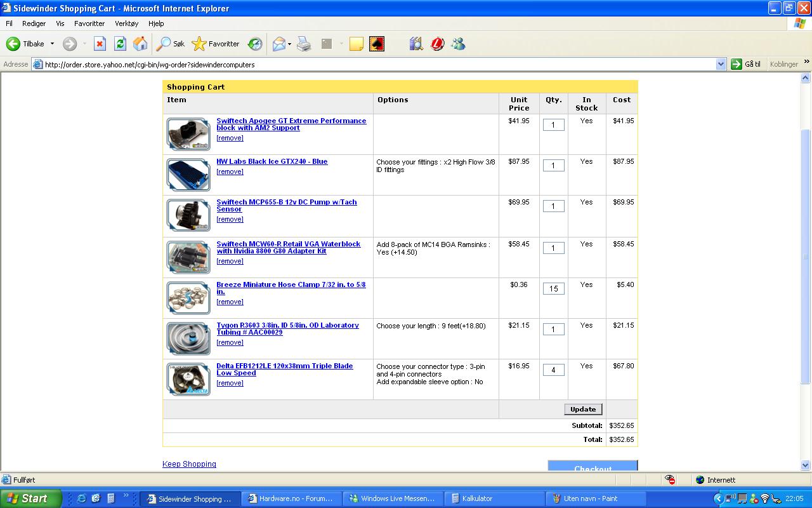The height and width of the screenshot is (508, 812).
Task: Switch to Uten navn - Paint window
Action: [596, 498]
